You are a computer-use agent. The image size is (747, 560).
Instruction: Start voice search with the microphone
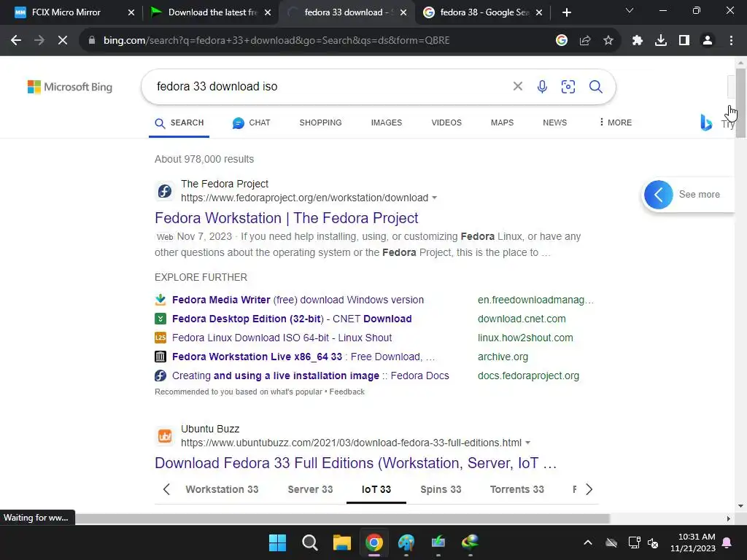(542, 86)
